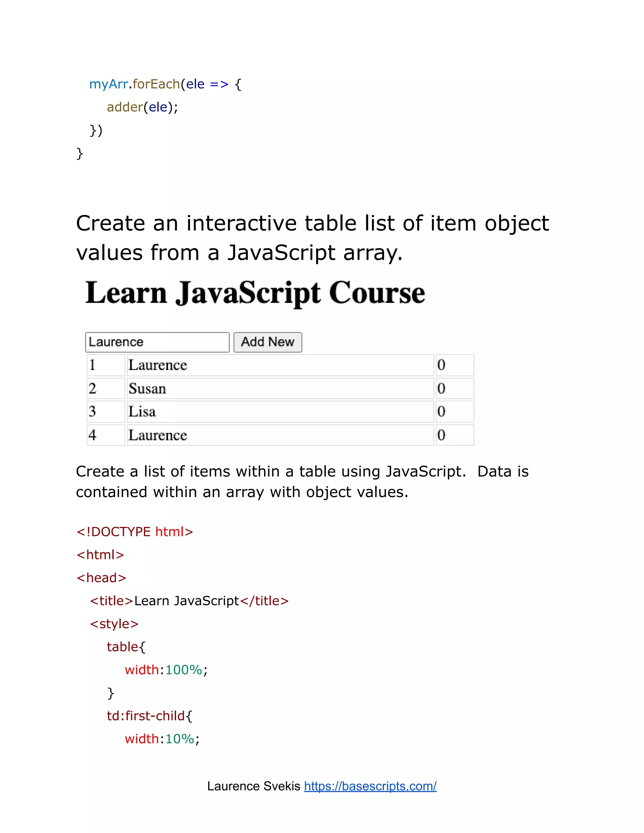Click row number 1 cell
Image resolution: width=644 pixels, height=833 pixels.
coord(106,365)
